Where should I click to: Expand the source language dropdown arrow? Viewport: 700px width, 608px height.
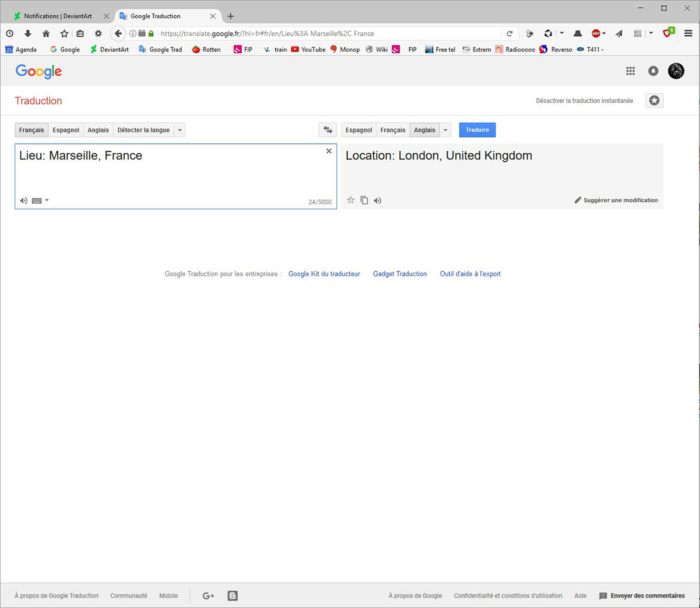coord(180,130)
